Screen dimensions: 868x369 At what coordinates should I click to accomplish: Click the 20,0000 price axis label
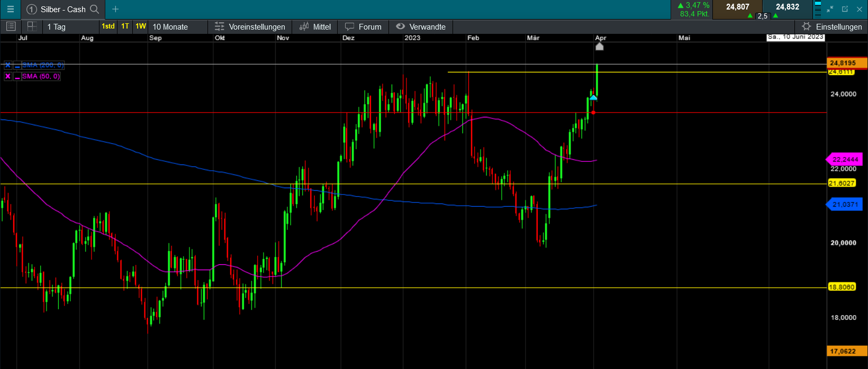click(843, 243)
